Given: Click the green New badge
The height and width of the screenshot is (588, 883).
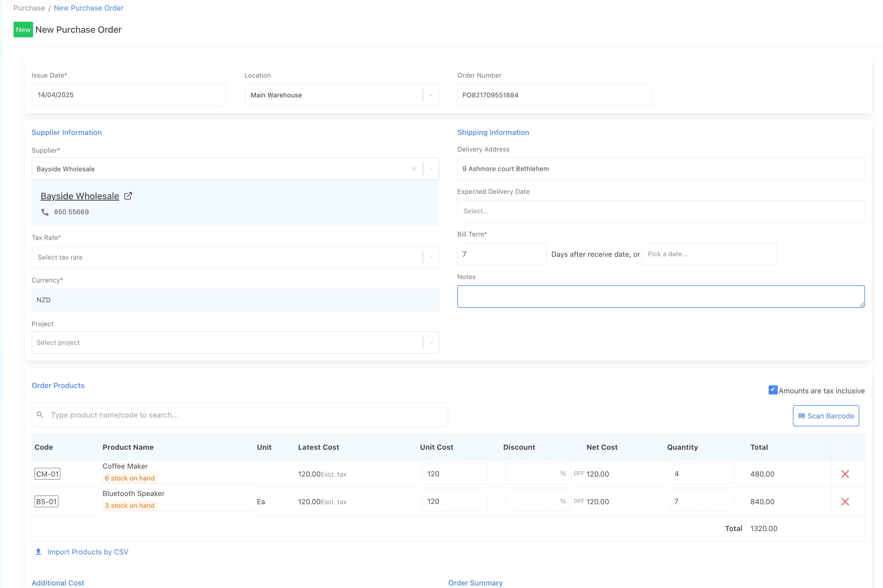Looking at the screenshot, I should point(23,30).
